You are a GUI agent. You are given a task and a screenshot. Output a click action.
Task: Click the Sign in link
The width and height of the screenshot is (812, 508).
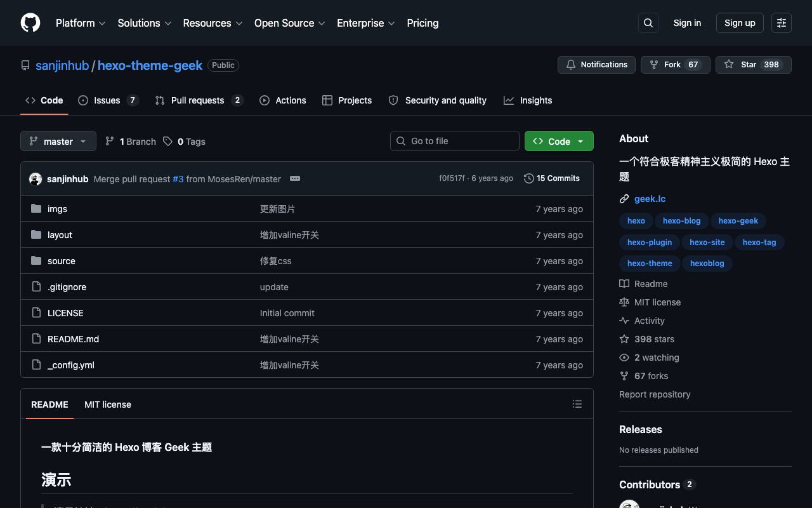687,23
